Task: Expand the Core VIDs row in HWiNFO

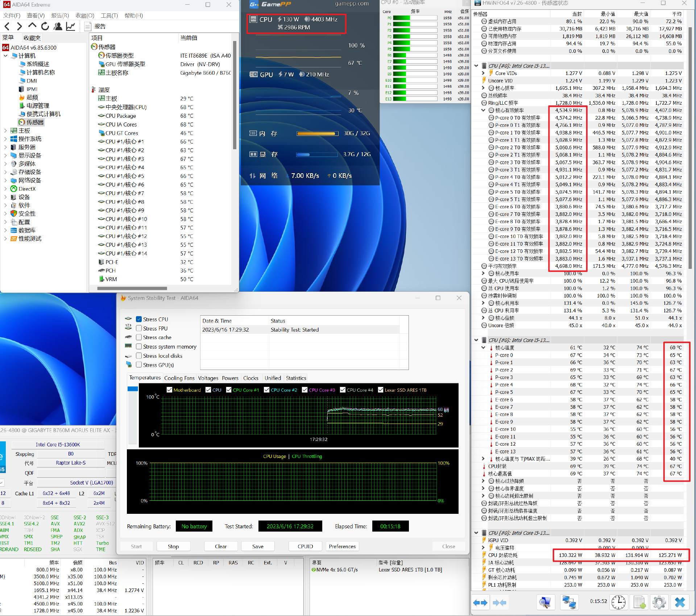Action: [483, 73]
